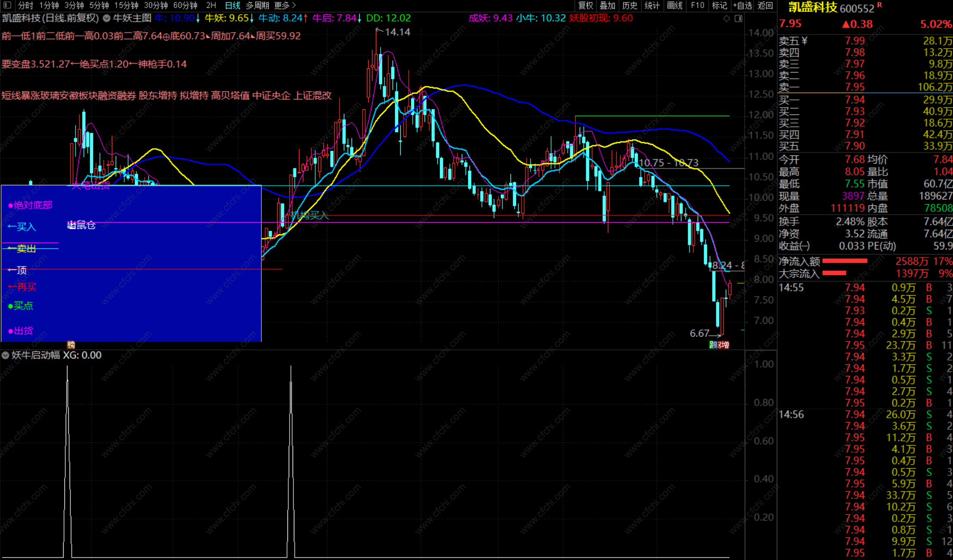Switch to 30分钟 period tab
953x560 pixels.
pos(156,5)
